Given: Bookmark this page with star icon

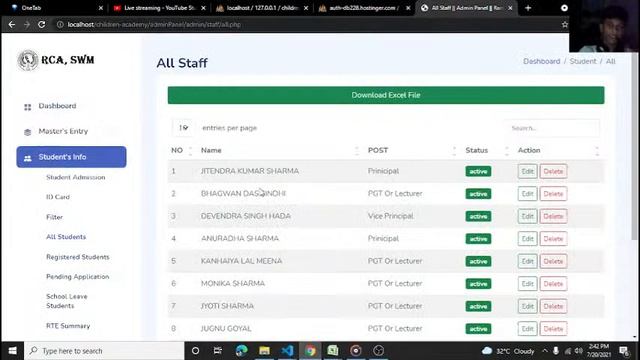Looking at the screenshot, I should coord(564,24).
